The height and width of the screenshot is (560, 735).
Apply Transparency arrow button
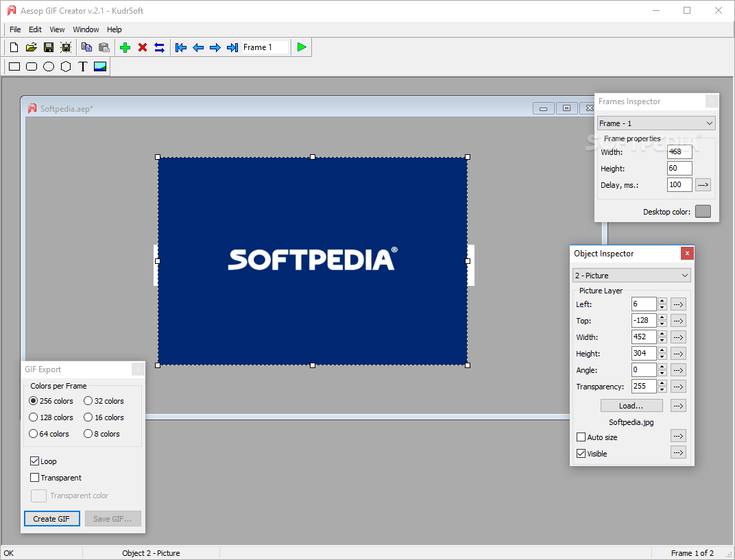tap(678, 387)
